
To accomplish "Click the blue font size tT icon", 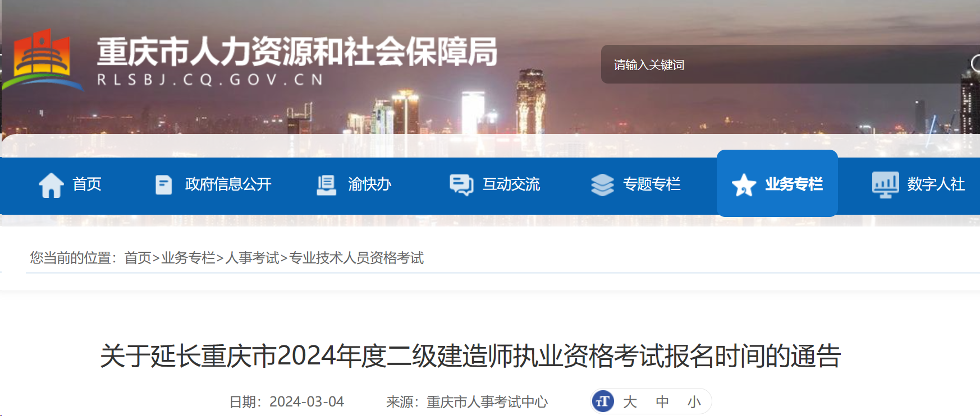I will click(603, 401).
